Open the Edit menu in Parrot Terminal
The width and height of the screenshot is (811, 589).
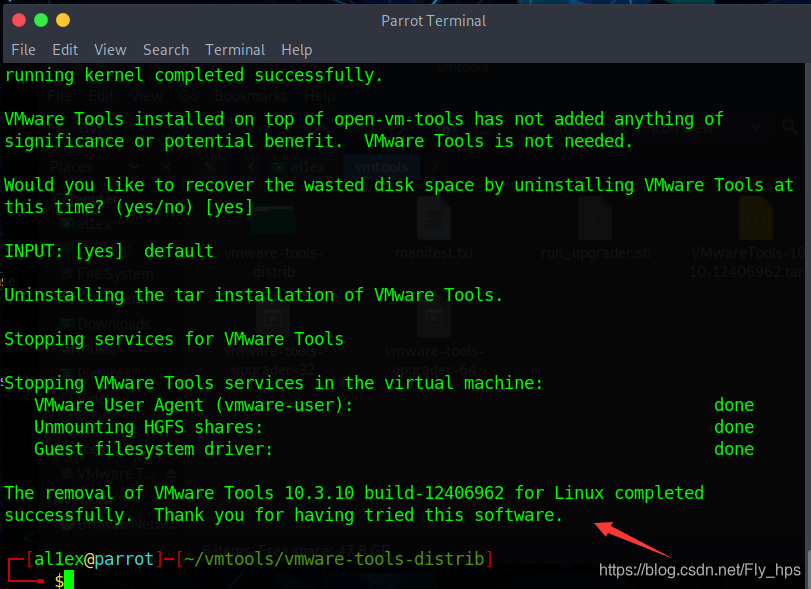[x=65, y=50]
